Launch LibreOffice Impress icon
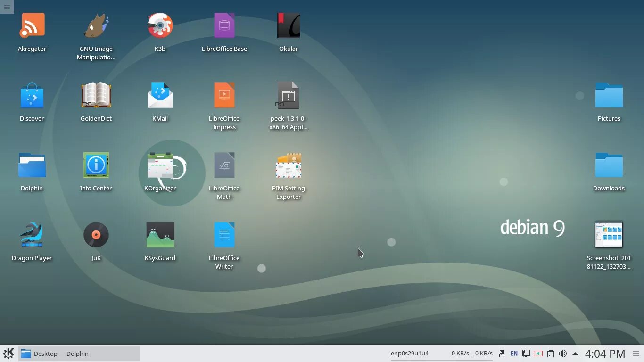This screenshot has width=644, height=362. tap(224, 96)
